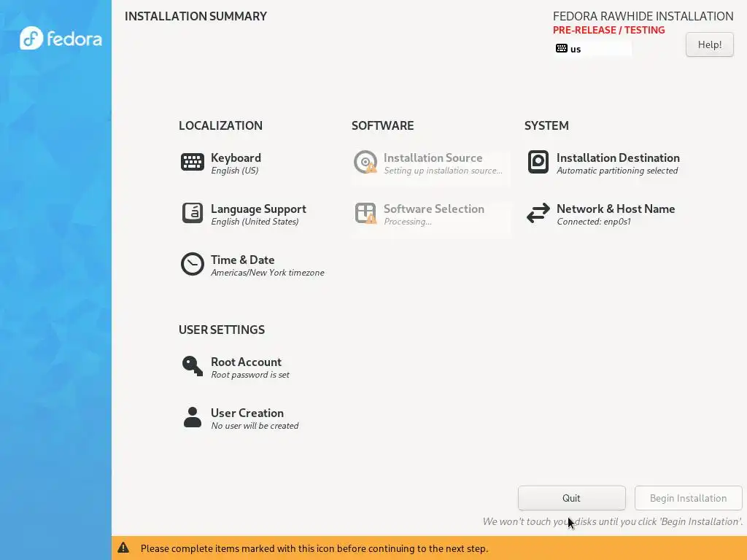
Task: Select the Software Selection label
Action: point(434,209)
